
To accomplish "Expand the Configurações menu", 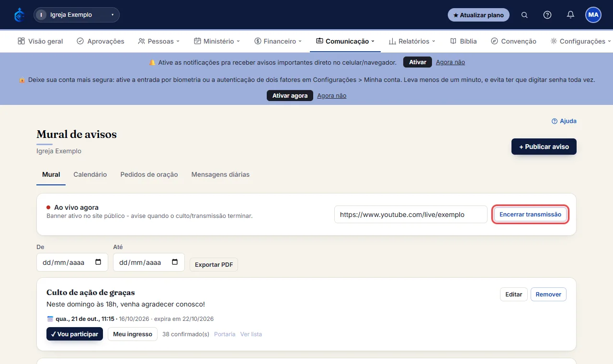I will 581,41.
